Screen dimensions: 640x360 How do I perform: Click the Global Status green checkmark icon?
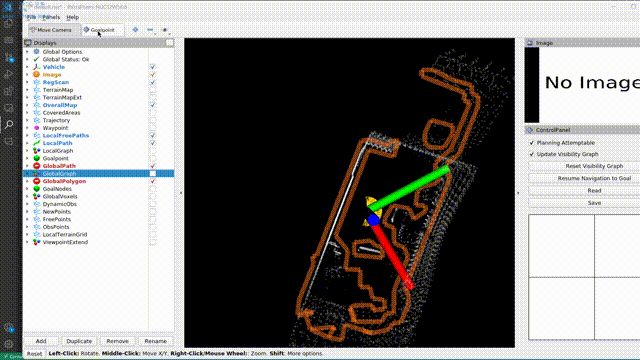tap(36, 59)
